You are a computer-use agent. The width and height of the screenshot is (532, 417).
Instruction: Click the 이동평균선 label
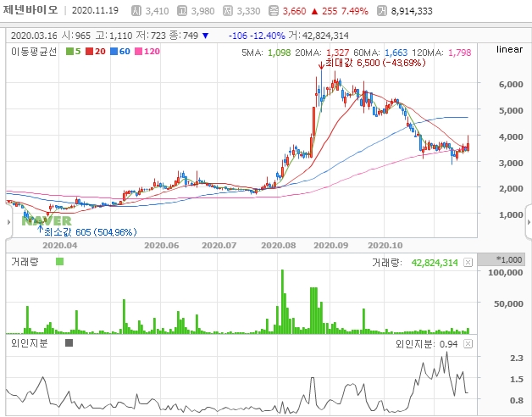pyautogui.click(x=34, y=52)
